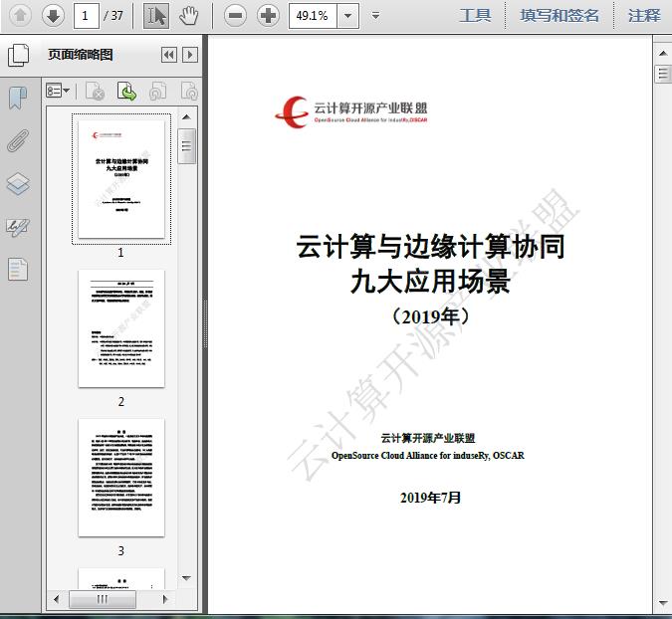Click the rotate counterclockwise pages icon
The image size is (672, 619).
[157, 91]
